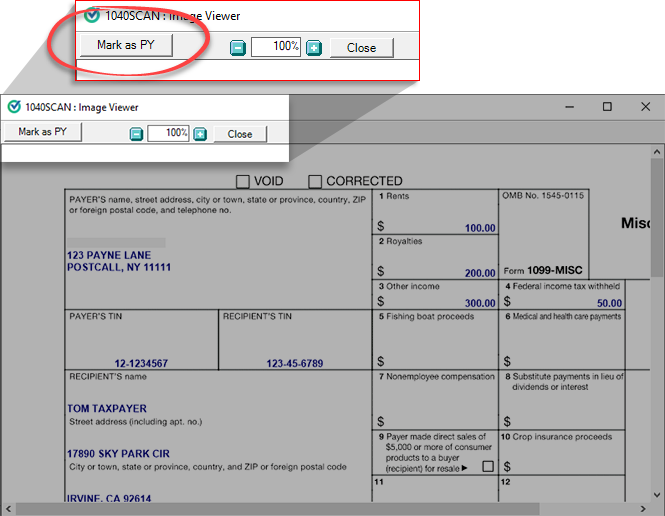
Task: Click the zoom-out minus icon in the enlarged callout
Action: (238, 48)
